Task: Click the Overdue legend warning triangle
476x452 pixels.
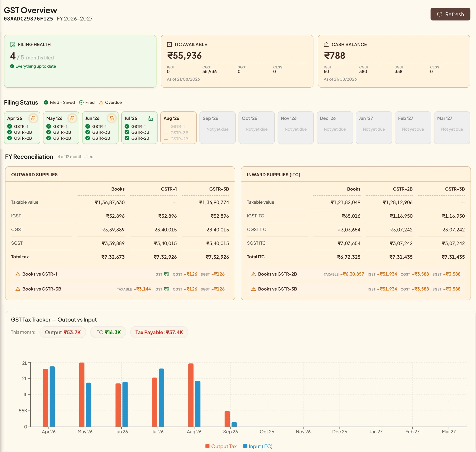Action: point(101,102)
